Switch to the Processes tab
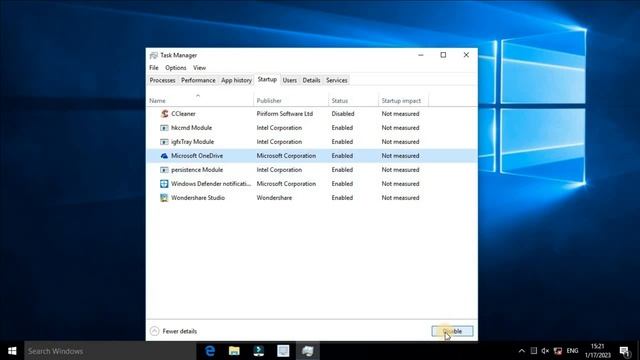Screen dimensions: 640x360 coord(162,80)
